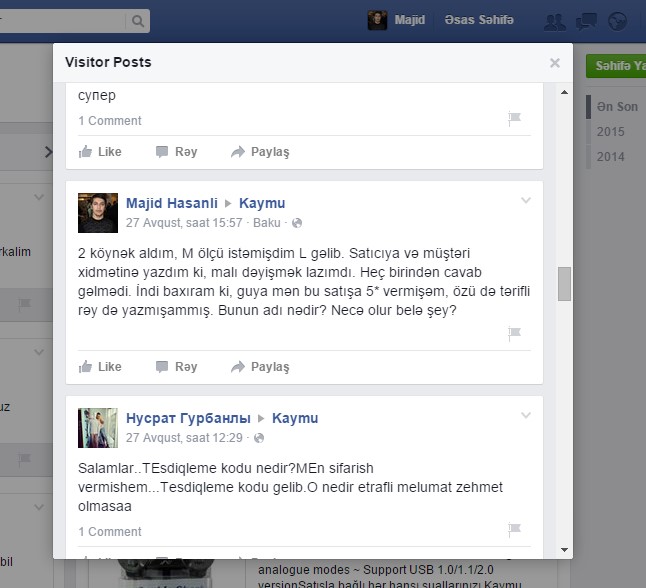Viewport: 646px width, 588px height.
Task: Click the dialog's vertical scrollbar thumb
Action: point(564,284)
